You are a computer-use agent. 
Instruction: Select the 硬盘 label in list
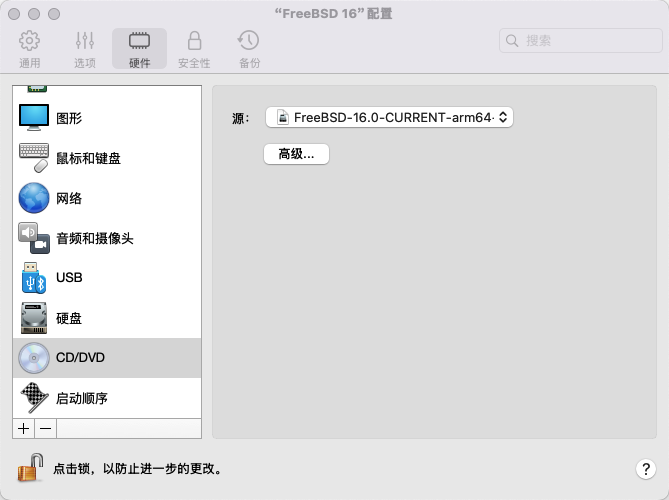point(69,318)
